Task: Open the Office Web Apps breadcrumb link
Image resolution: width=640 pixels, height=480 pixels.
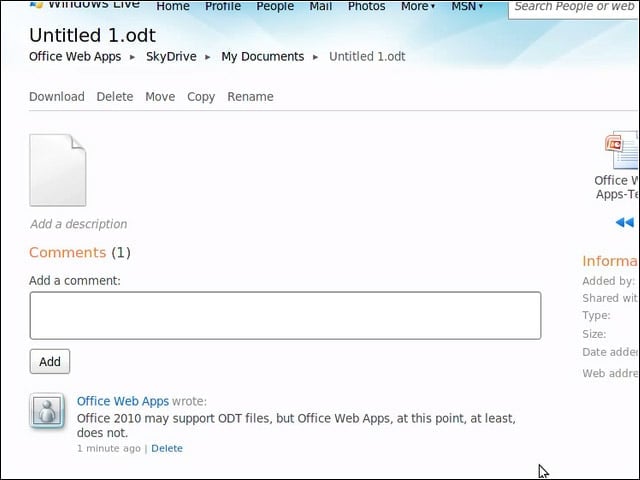Action: [x=75, y=57]
